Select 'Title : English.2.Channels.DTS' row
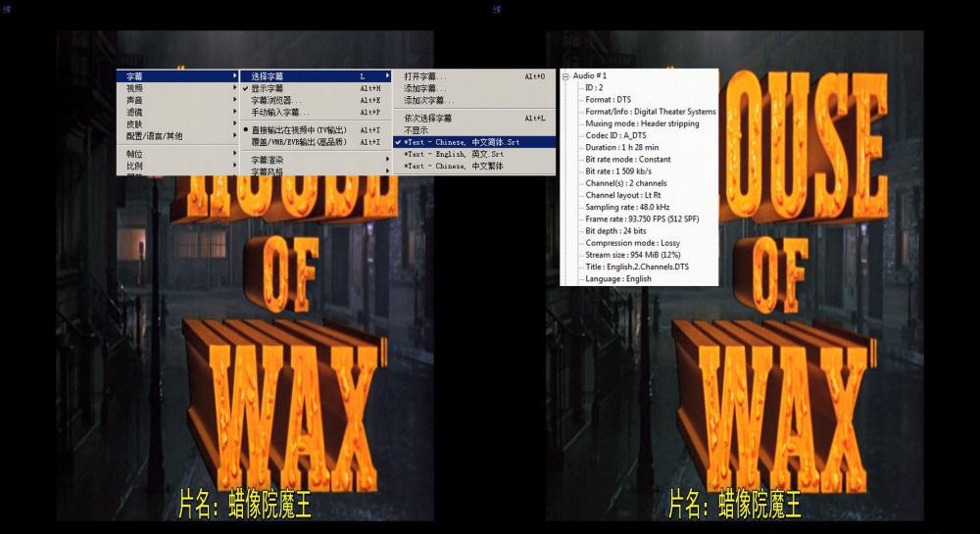The height and width of the screenshot is (534, 980). tap(637, 267)
